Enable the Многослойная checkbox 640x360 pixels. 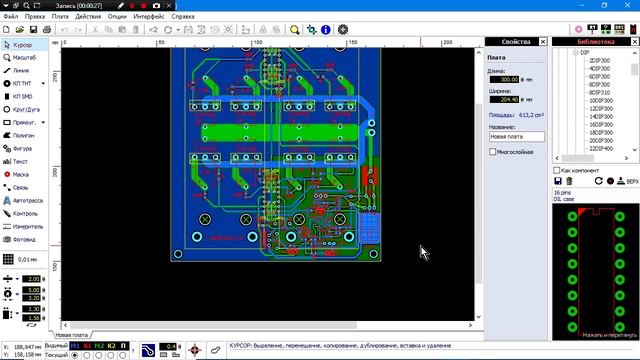coord(493,152)
